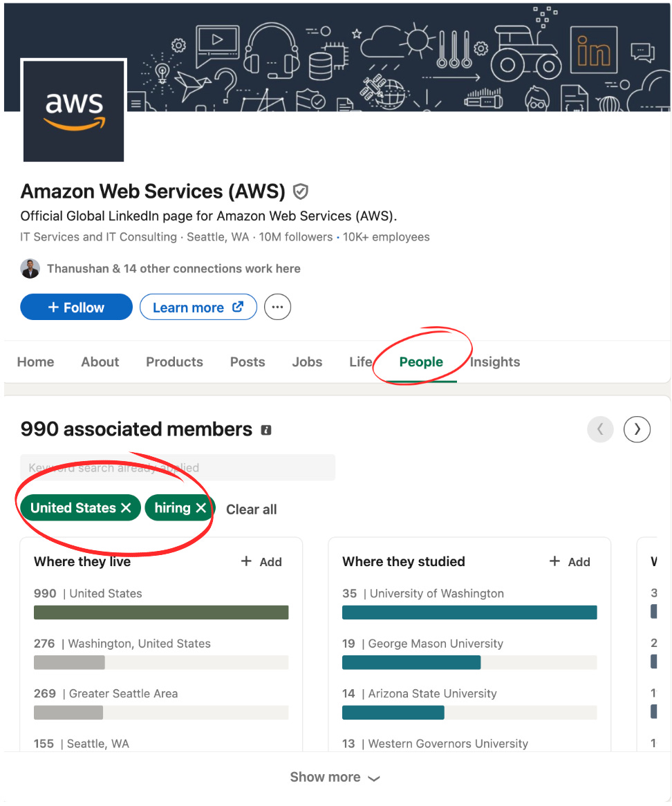Click Clear all filters
Screen dimensions: 672x806
[252, 510]
